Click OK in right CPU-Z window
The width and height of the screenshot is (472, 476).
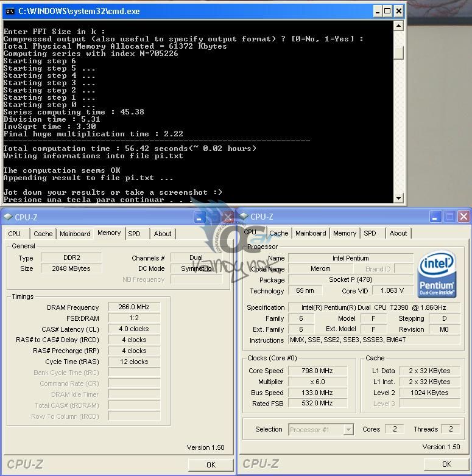[446, 464]
